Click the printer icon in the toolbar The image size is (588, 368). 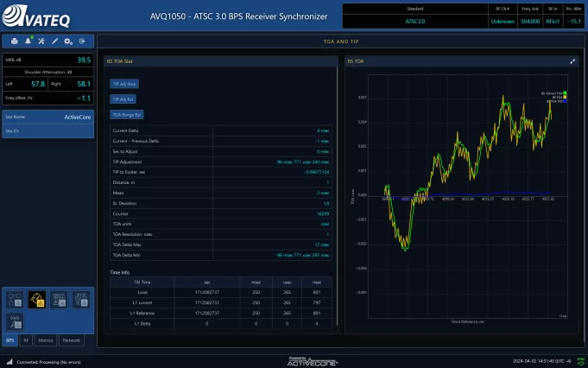pyautogui.click(x=15, y=41)
